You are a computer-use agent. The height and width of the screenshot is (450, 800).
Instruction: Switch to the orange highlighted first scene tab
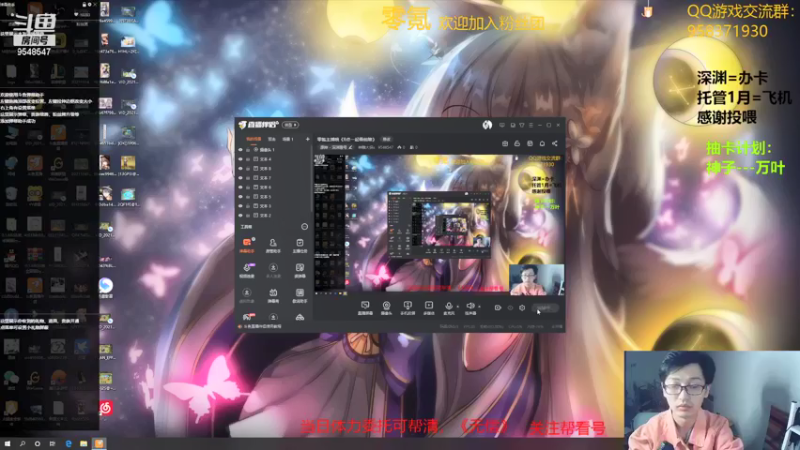[x=254, y=139]
